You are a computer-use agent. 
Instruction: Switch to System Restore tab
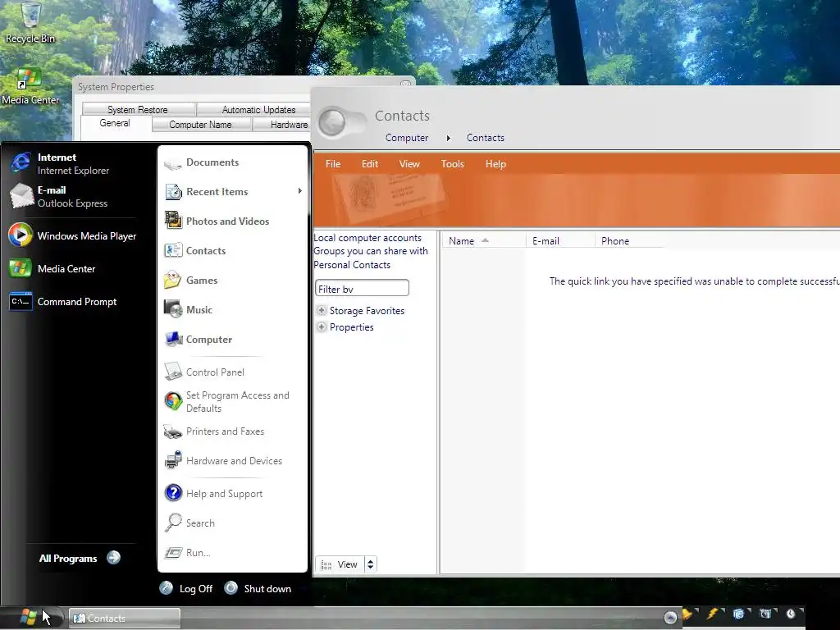click(x=138, y=109)
